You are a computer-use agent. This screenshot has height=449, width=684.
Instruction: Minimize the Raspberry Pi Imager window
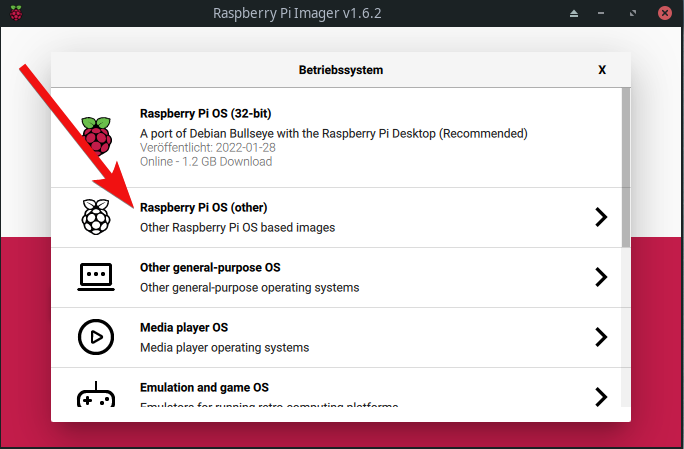click(x=601, y=14)
